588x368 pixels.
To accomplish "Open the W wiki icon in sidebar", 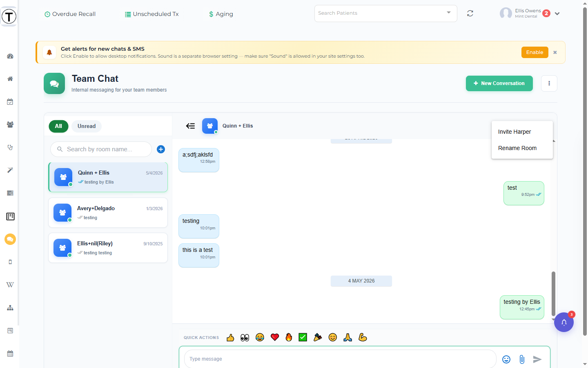I will pos(10,285).
